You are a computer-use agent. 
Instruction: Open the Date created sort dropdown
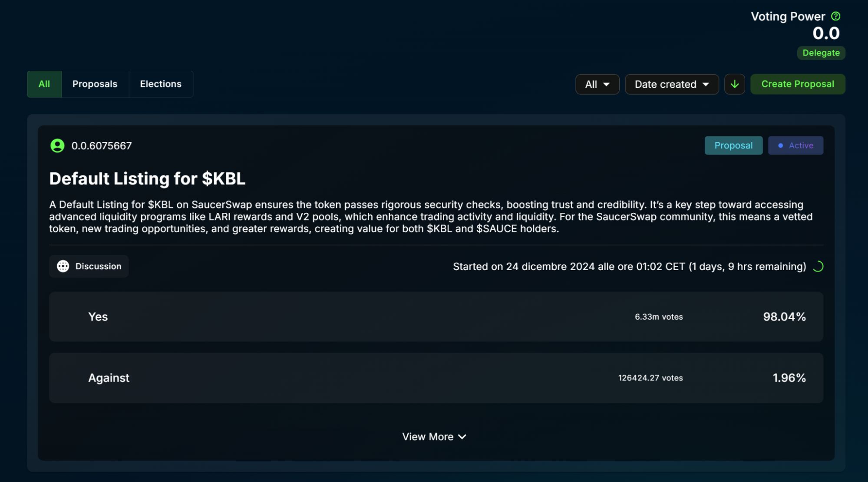point(671,84)
